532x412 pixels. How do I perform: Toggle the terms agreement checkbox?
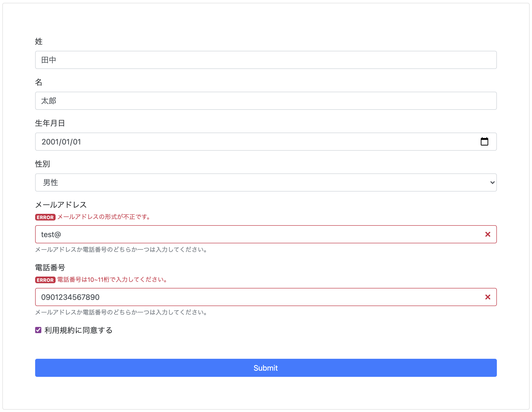(x=38, y=330)
